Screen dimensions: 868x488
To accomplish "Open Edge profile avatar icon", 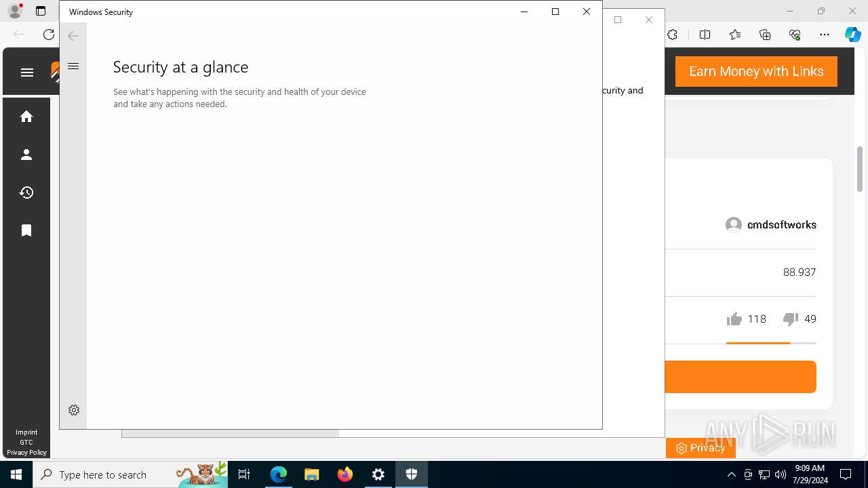I will (x=14, y=11).
